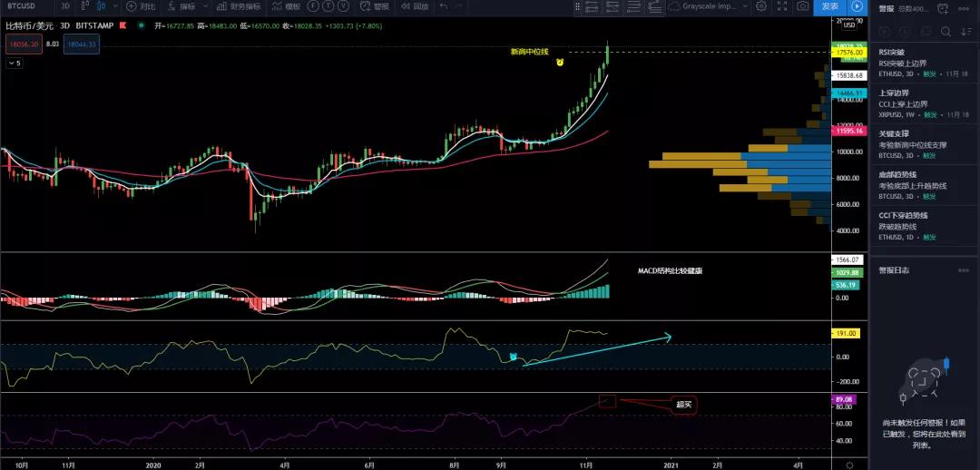Expand the chart style dropdown arrow
The image size is (980, 470).
pos(114,6)
